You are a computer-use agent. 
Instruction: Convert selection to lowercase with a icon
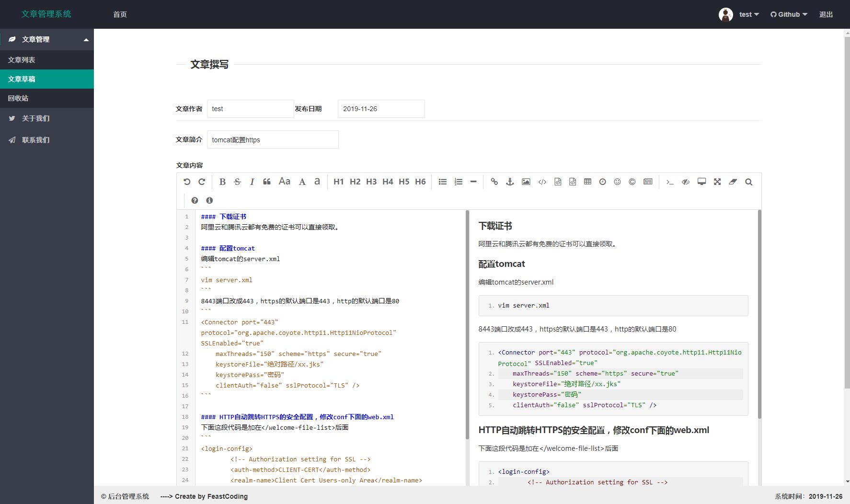(317, 182)
